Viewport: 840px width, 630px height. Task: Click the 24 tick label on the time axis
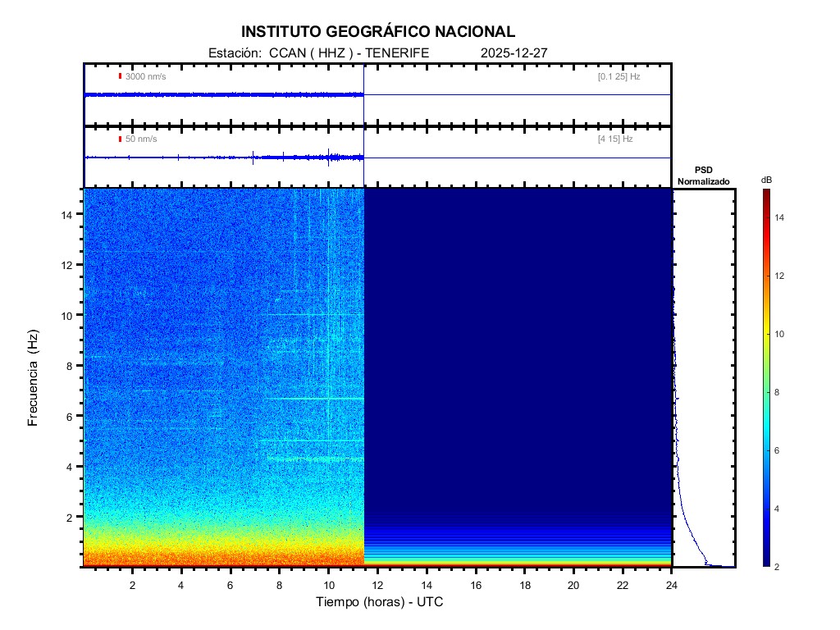(x=672, y=585)
